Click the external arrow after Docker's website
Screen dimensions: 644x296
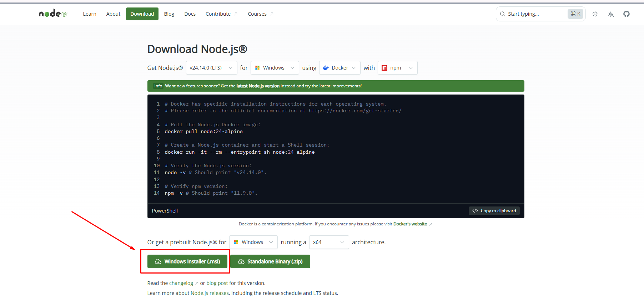pyautogui.click(x=431, y=224)
